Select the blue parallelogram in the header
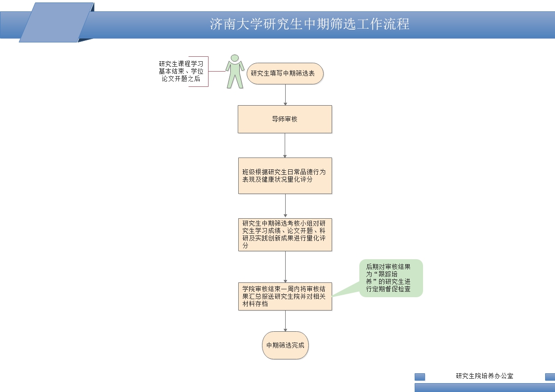This screenshot has width=555, height=392. pos(56,23)
